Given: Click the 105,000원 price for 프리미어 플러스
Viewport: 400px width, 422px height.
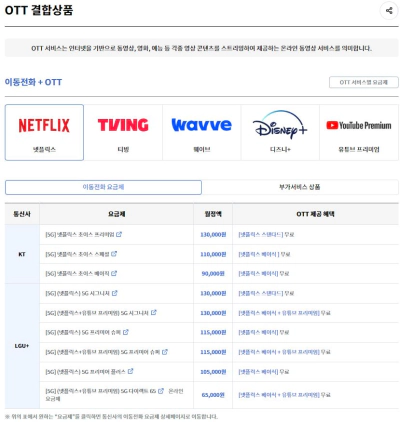Looking at the screenshot, I should (x=213, y=372).
